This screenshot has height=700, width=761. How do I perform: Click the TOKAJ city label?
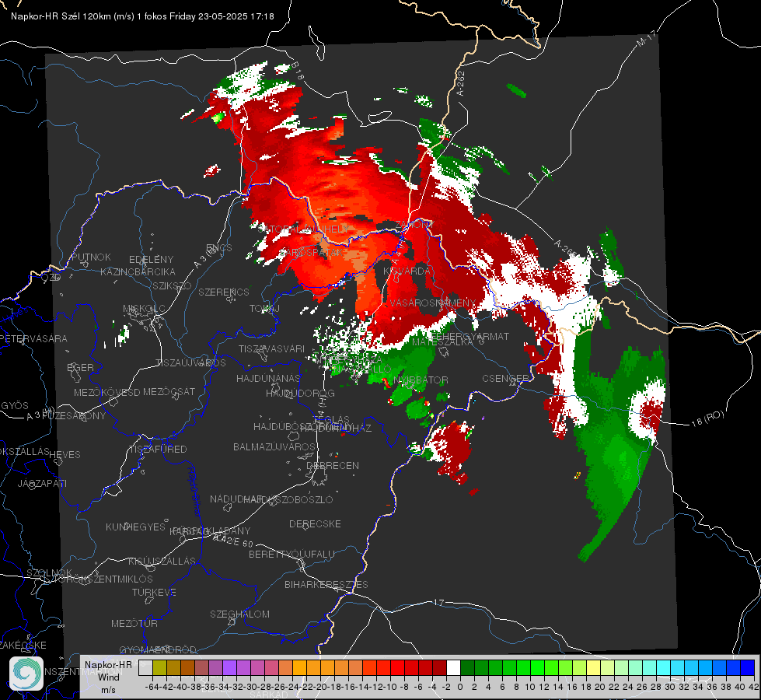(265, 309)
